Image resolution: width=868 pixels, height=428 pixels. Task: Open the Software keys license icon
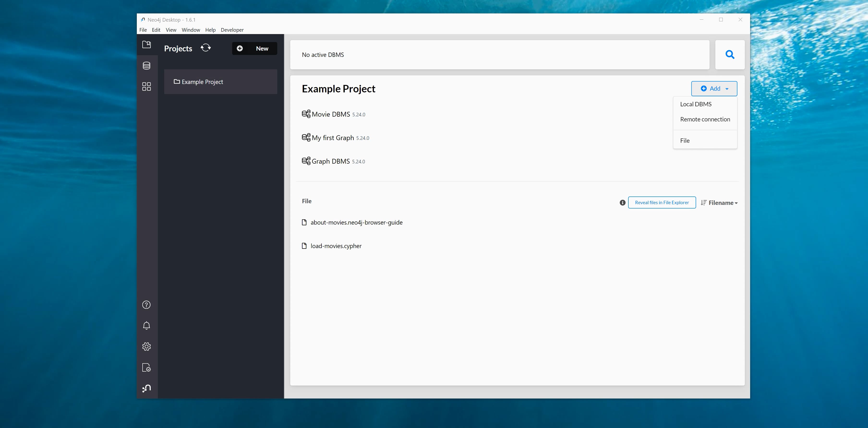(x=146, y=367)
